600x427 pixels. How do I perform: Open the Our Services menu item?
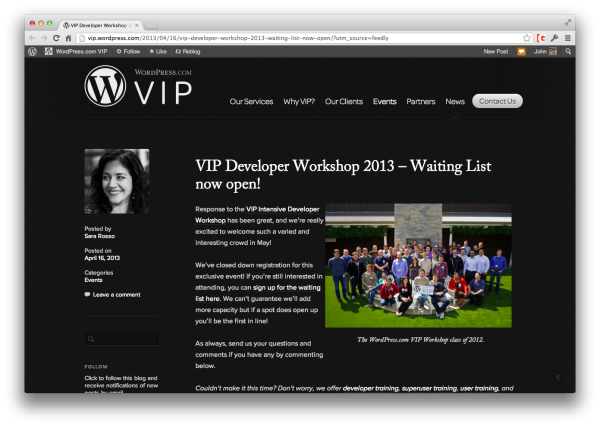point(251,101)
